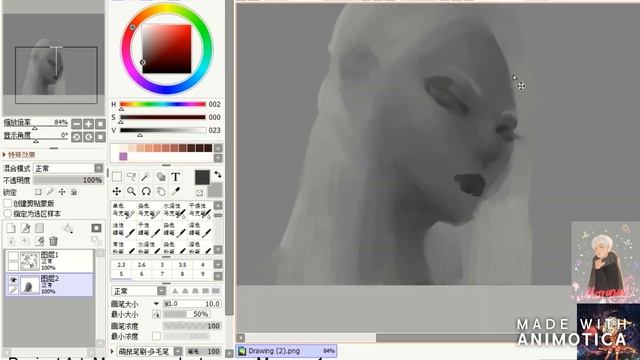
Task: Select the first brush tip shape
Action: [x=175, y=291]
